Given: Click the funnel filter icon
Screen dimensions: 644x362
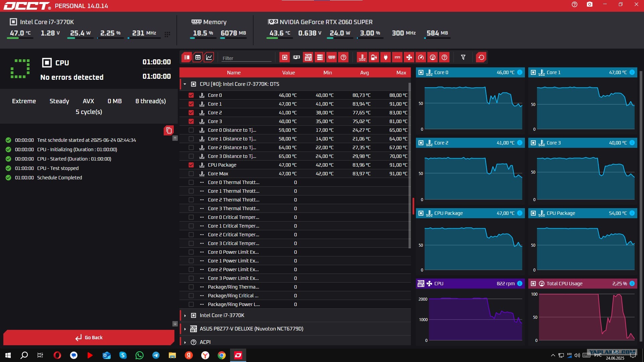Looking at the screenshot, I should (463, 57).
